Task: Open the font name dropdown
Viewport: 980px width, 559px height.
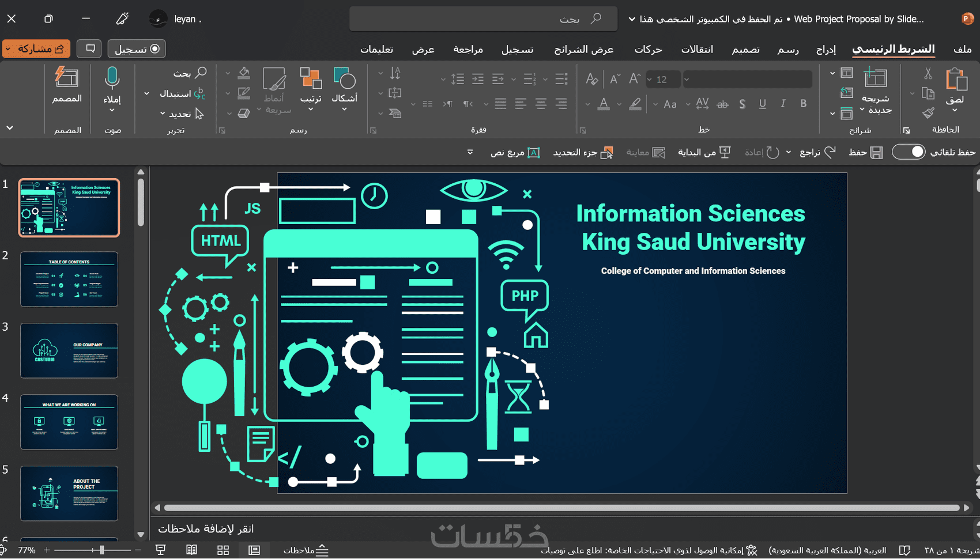Action: 687,80
